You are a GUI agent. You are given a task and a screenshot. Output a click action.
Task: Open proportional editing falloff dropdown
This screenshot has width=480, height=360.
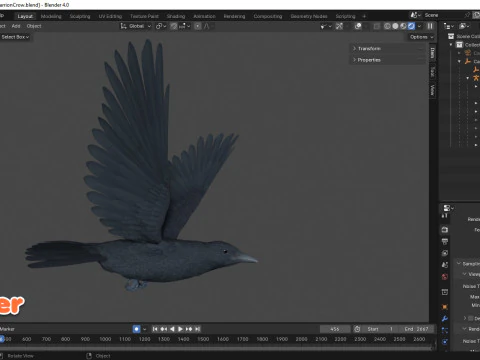pyautogui.click(x=208, y=26)
